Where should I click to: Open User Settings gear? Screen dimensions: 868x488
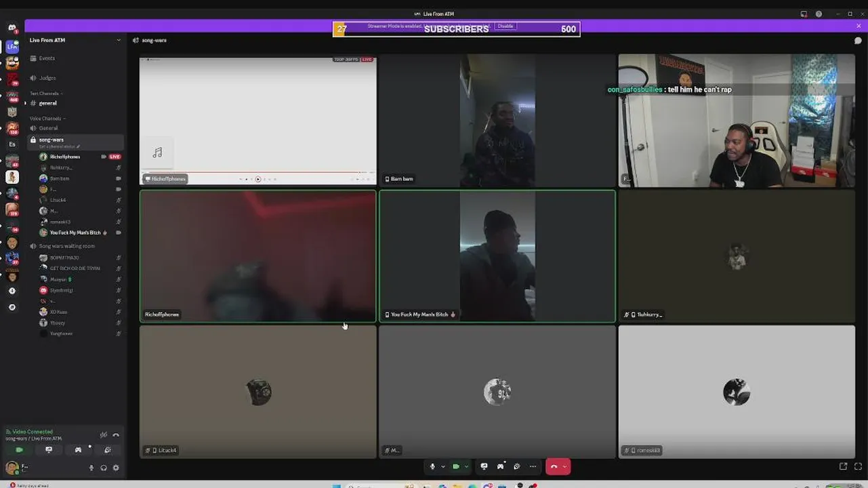point(116,468)
